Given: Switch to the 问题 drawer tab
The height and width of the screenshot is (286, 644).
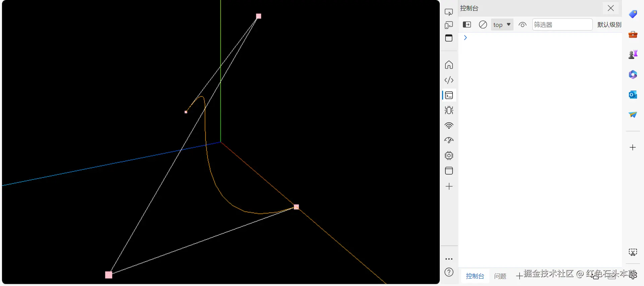Looking at the screenshot, I should [x=500, y=276].
